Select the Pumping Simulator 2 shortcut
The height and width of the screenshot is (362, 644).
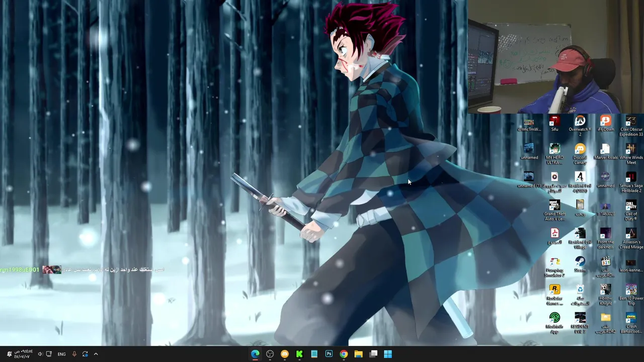click(x=554, y=267)
